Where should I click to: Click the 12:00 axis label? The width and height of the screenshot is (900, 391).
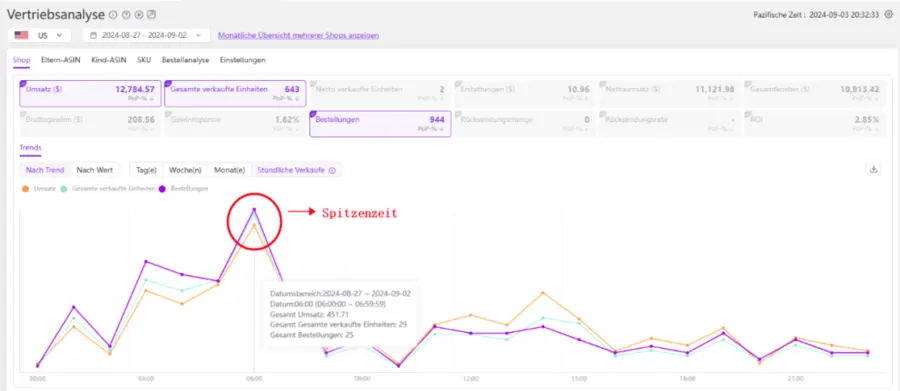coord(471,379)
